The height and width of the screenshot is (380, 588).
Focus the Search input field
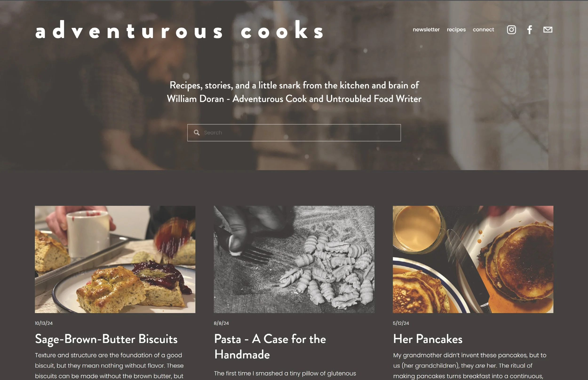pyautogui.click(x=294, y=132)
